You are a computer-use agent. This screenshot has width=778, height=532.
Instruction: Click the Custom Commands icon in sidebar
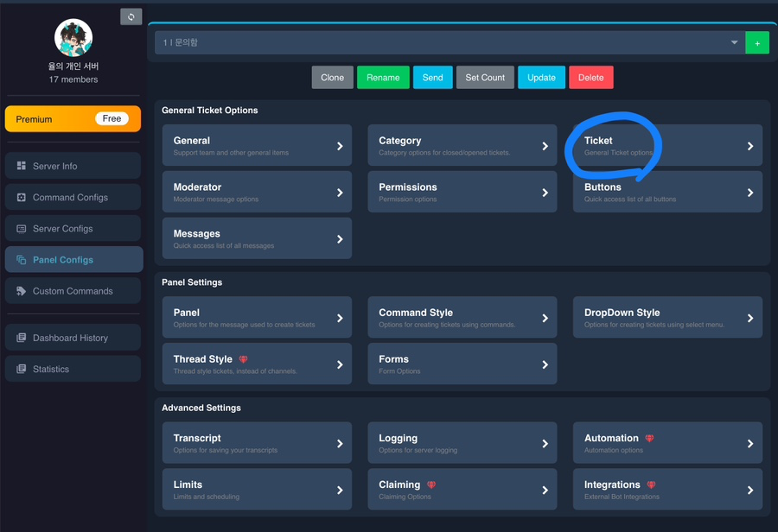point(22,291)
